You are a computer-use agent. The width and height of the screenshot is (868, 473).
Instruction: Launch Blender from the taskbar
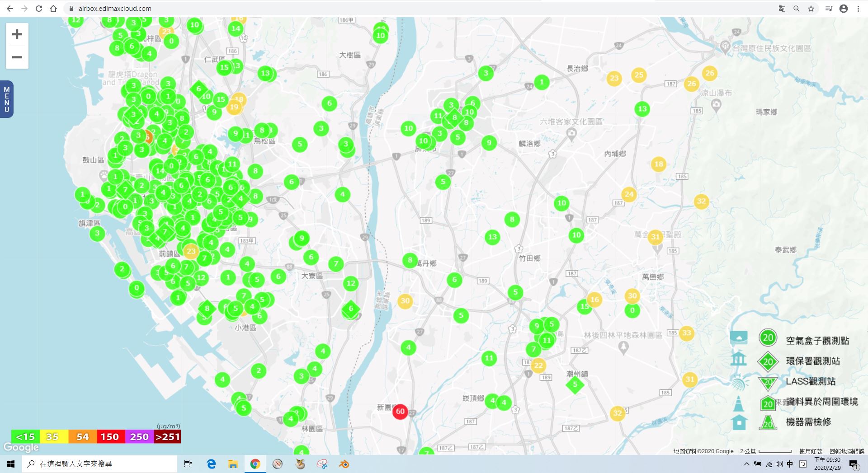(x=344, y=464)
